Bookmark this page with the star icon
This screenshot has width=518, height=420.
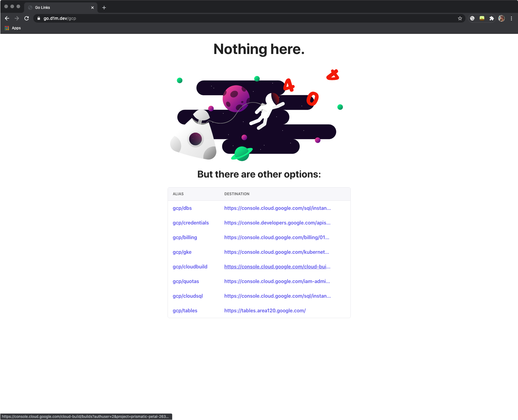coord(460,18)
